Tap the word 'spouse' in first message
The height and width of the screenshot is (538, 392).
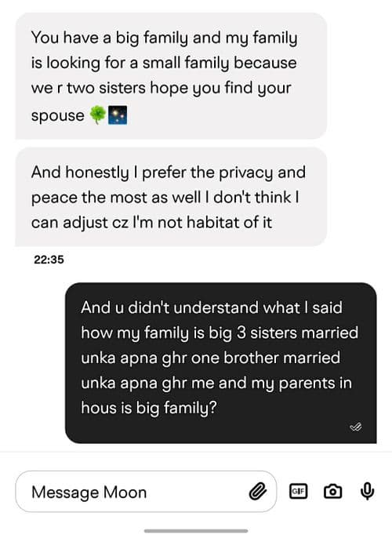(x=57, y=115)
